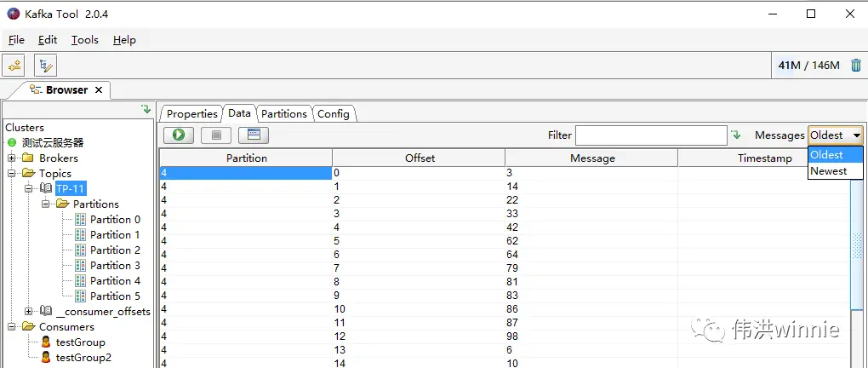Screen dimensions: 868x368
Task: Select message cell with value 86
Action: point(591,309)
